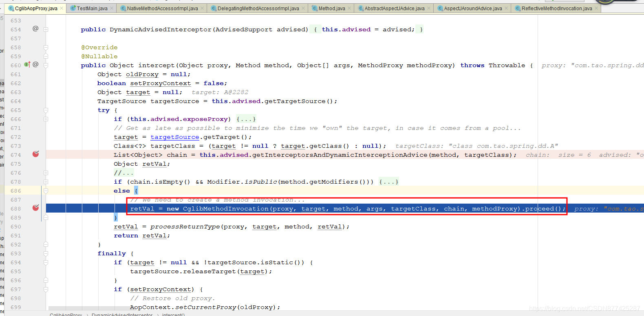Click the DynamicAdvisedInterceptor breadcrumb
The image size is (644, 316).
click(x=122, y=314)
